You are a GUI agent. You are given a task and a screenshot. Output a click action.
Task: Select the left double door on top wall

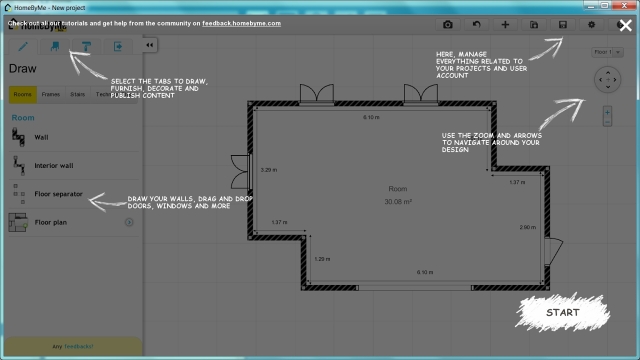coord(317,94)
